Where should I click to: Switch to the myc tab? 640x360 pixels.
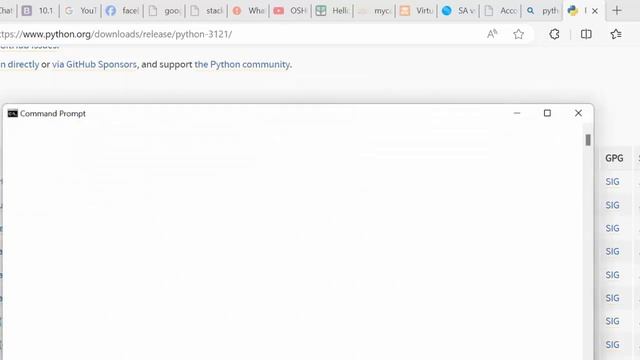374,11
